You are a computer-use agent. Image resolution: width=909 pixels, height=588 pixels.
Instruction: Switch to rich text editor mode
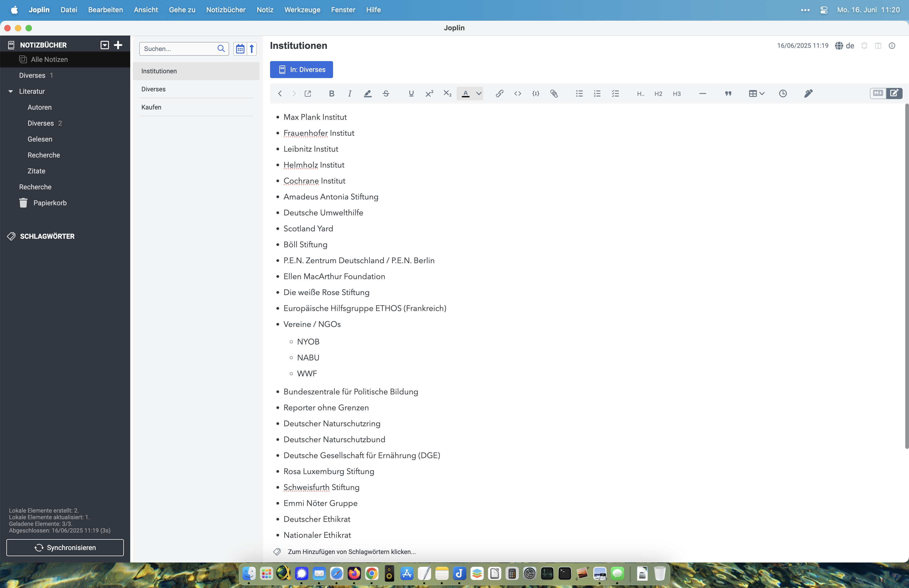click(x=894, y=93)
